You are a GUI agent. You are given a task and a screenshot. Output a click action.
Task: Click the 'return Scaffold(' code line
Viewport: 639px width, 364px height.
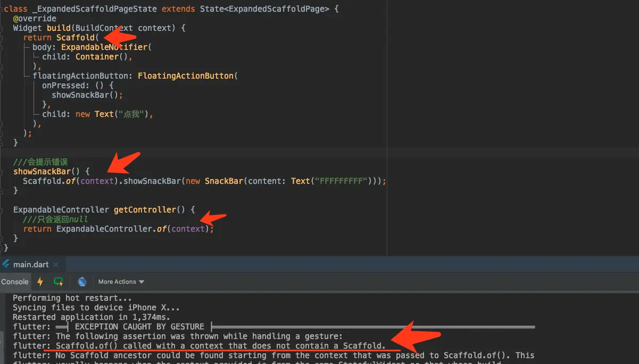pos(61,37)
